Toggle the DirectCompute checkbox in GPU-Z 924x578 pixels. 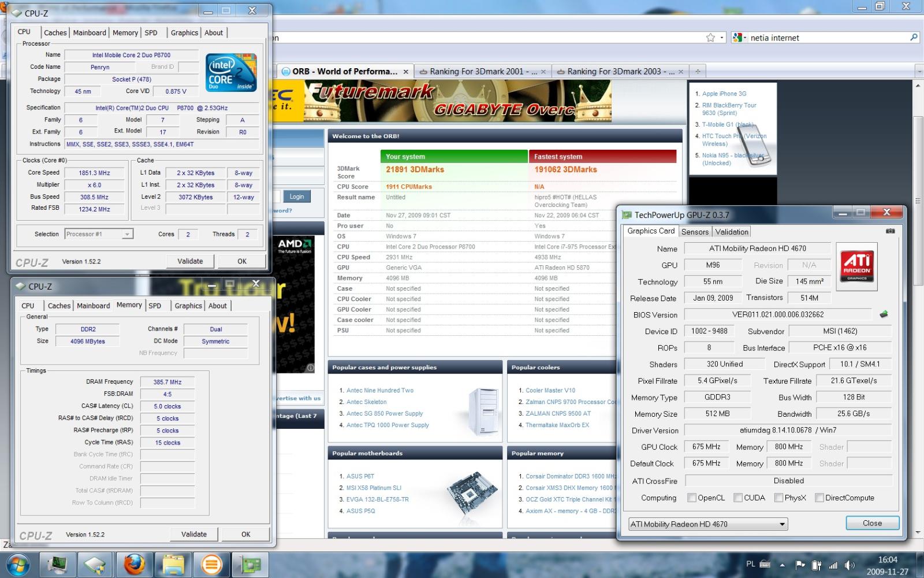pos(819,498)
